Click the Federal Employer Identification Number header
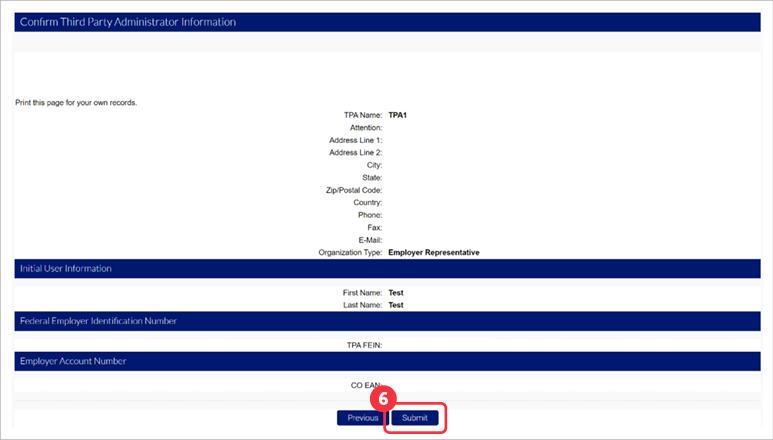 point(98,321)
